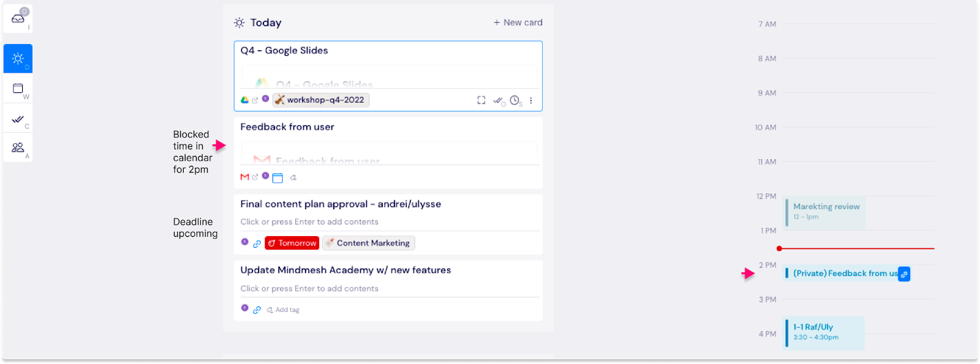
Task: Open the Private Feedback from user calendar event
Action: pos(842,273)
